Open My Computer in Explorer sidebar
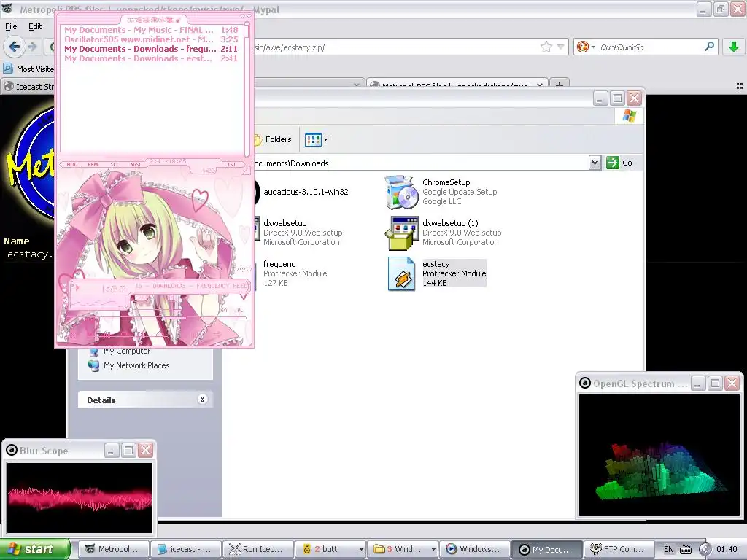The height and width of the screenshot is (560, 747). tap(127, 351)
